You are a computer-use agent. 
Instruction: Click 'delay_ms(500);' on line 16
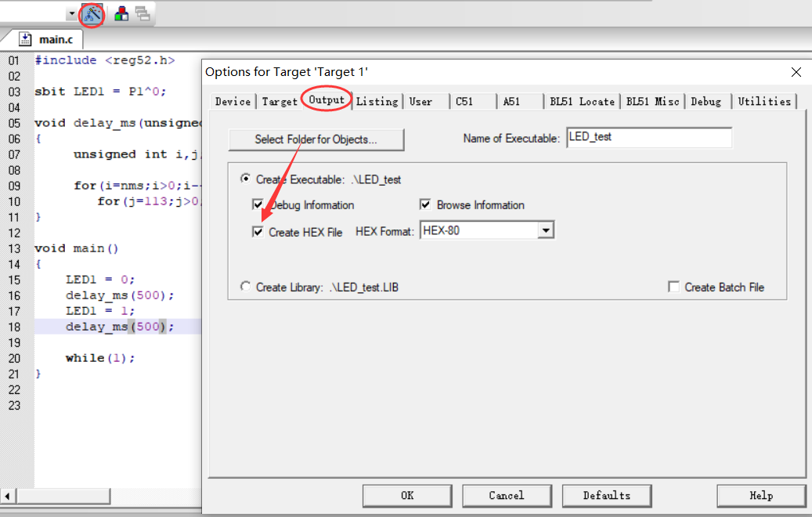120,295
